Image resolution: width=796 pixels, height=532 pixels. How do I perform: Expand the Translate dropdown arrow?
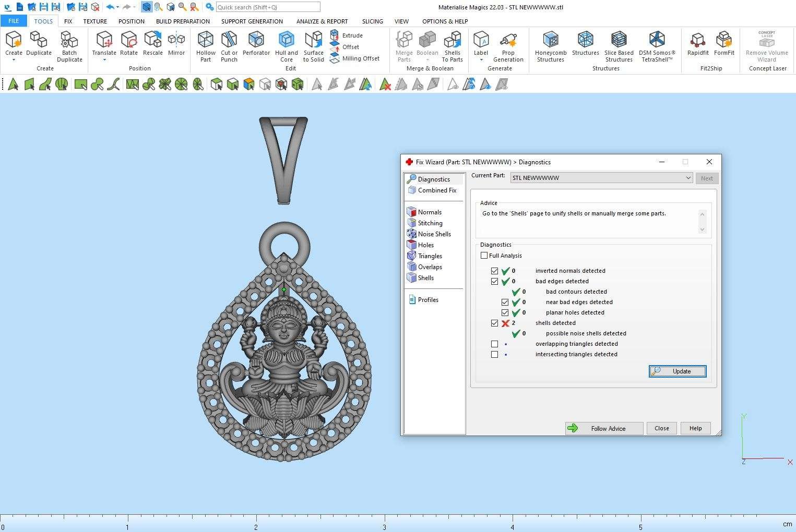[x=104, y=60]
